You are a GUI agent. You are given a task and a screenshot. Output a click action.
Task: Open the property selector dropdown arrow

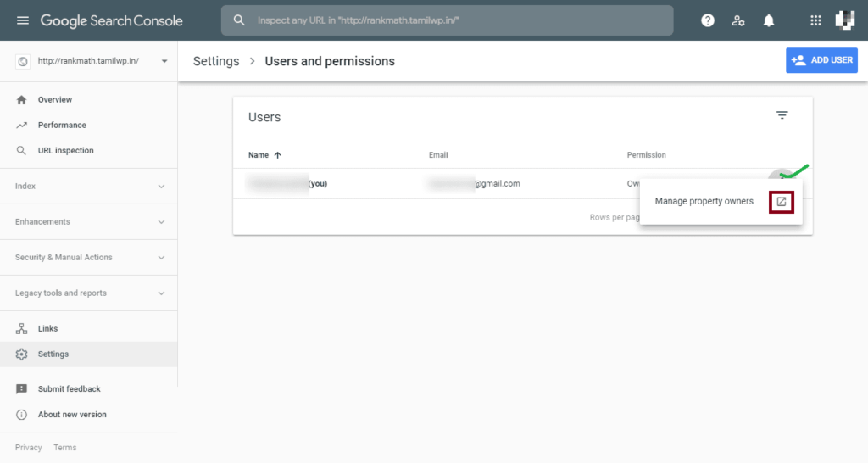(164, 61)
